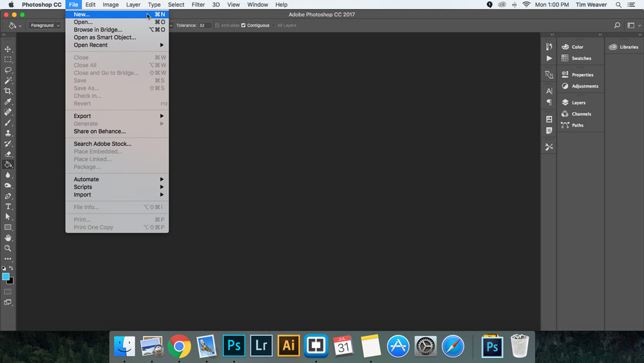Enable the All Layers checkbox
This screenshot has width=644, height=363.
274,26
